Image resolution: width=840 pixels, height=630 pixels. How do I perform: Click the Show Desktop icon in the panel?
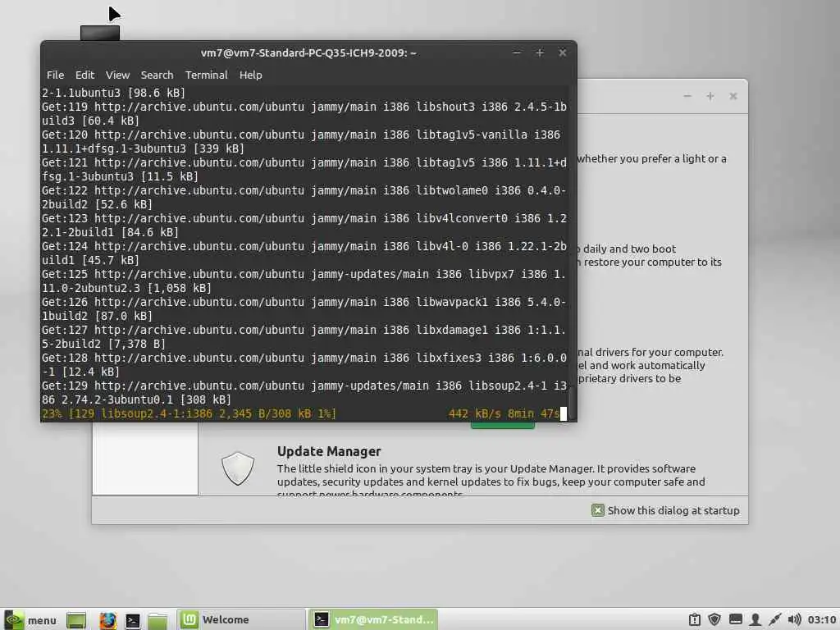[76, 620]
